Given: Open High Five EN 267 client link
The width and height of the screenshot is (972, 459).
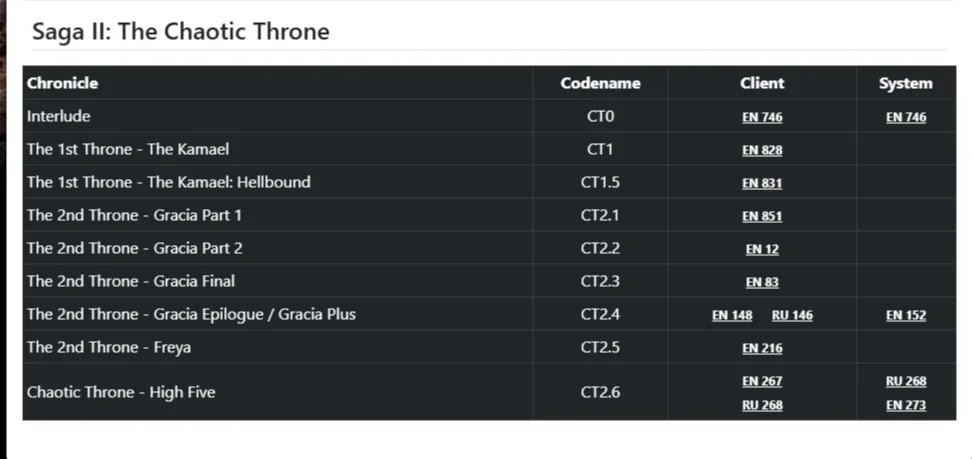Looking at the screenshot, I should [x=762, y=381].
